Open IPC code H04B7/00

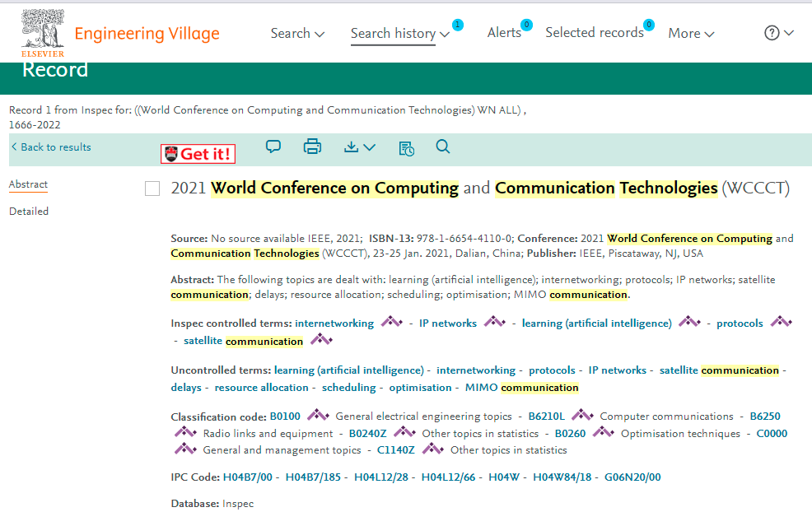pyautogui.click(x=248, y=477)
